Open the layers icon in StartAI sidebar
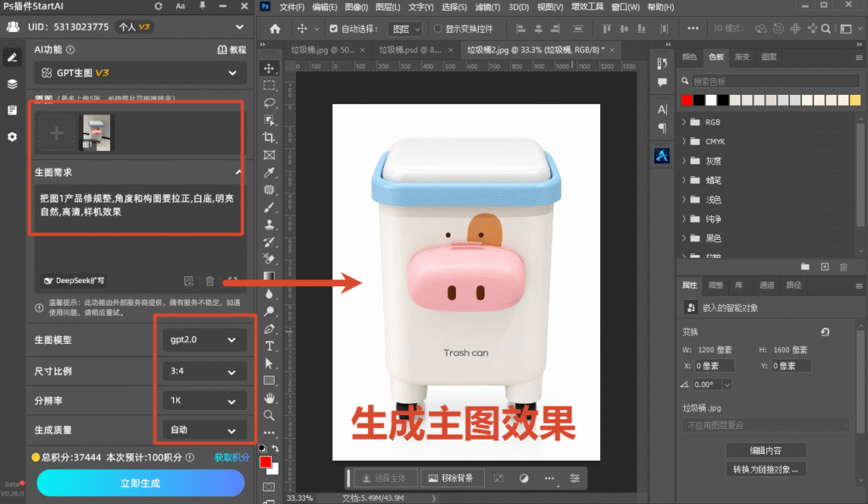 click(12, 84)
